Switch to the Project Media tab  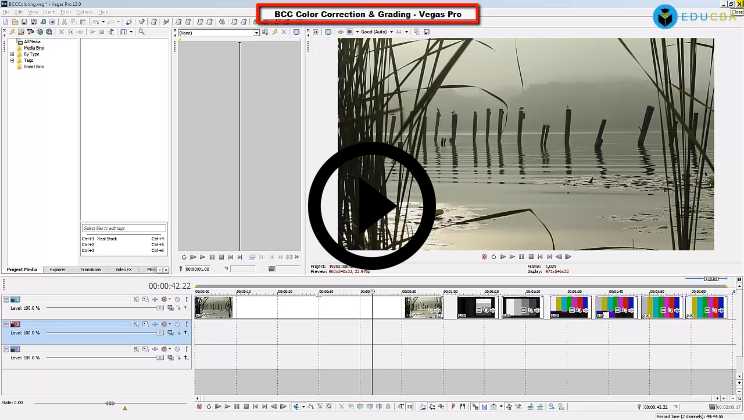[22, 269]
